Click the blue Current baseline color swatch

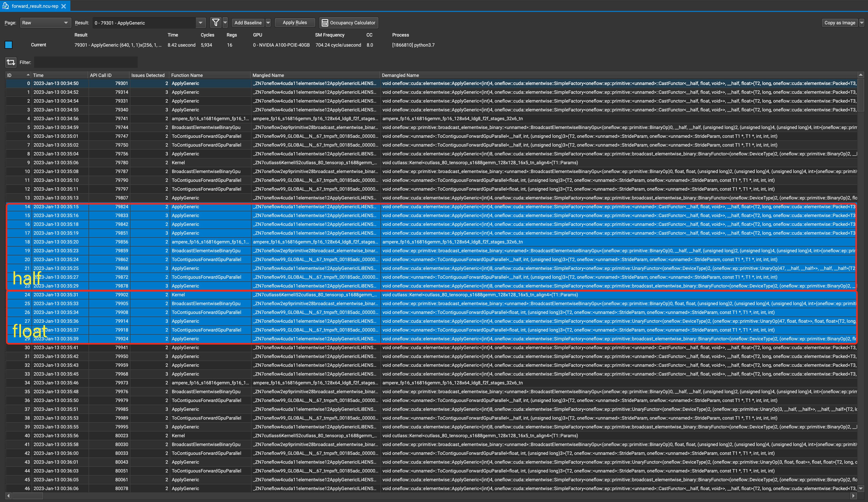9,45
